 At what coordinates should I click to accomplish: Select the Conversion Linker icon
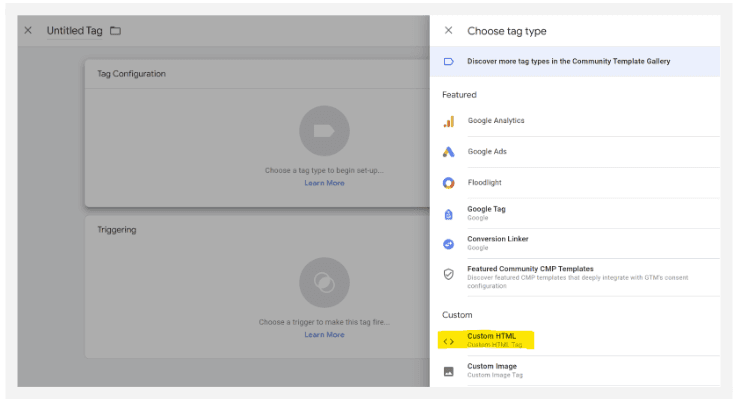(449, 244)
